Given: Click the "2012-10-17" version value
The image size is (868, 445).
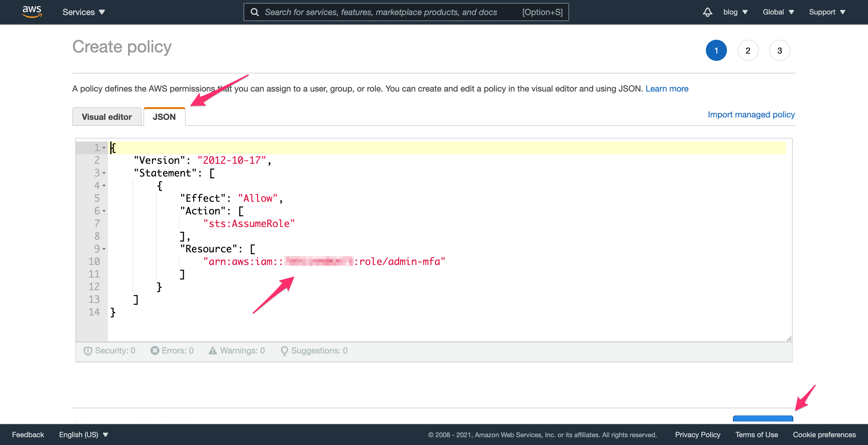Looking at the screenshot, I should click(232, 160).
